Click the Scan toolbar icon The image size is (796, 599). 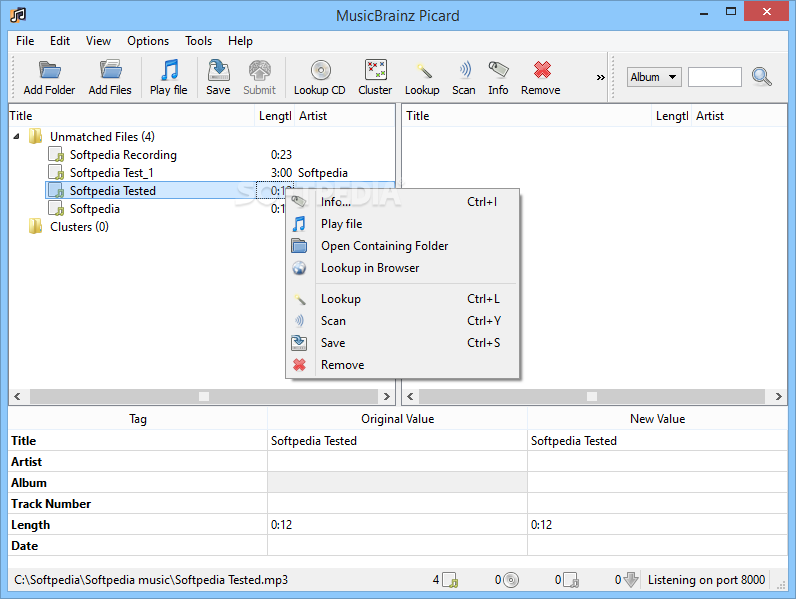tap(465, 70)
